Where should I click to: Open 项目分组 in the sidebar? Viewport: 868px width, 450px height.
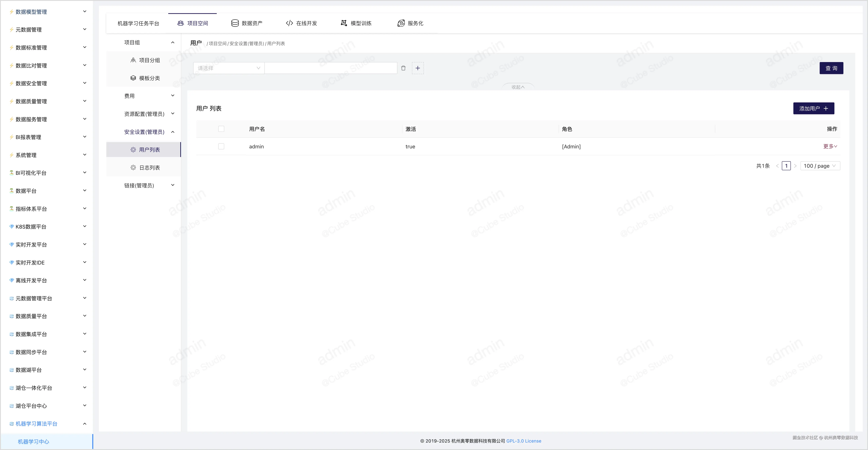point(149,60)
